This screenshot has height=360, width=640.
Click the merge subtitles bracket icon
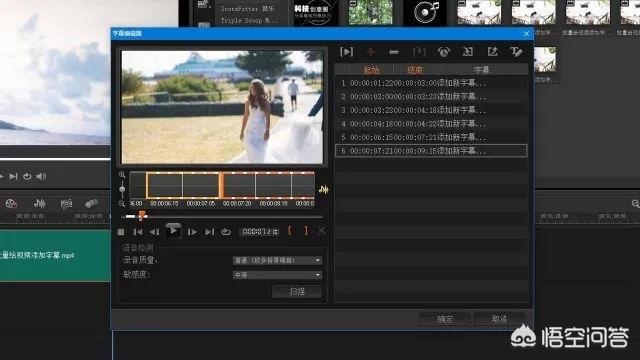point(419,52)
